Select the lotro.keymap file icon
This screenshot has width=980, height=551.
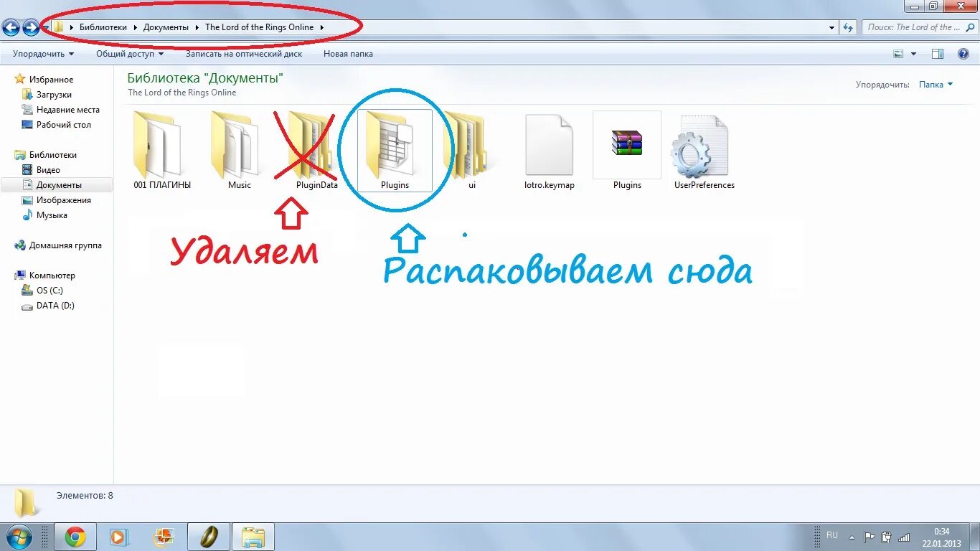[550, 144]
